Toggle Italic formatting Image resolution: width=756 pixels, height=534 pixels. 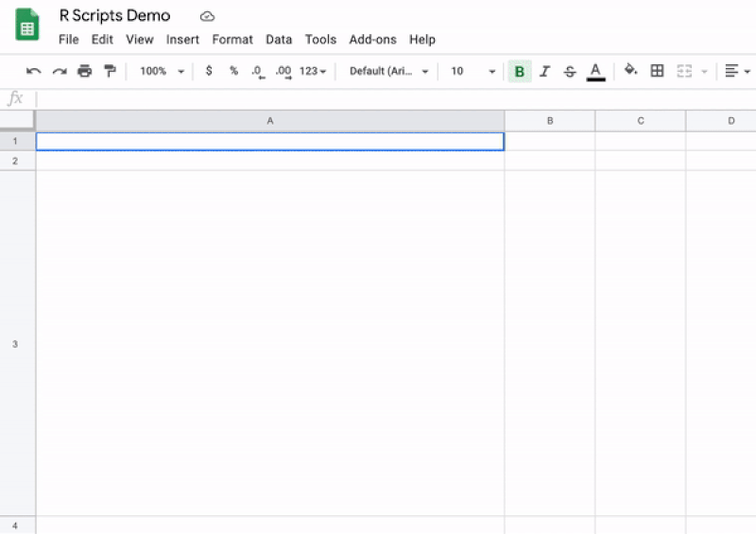[x=544, y=72]
